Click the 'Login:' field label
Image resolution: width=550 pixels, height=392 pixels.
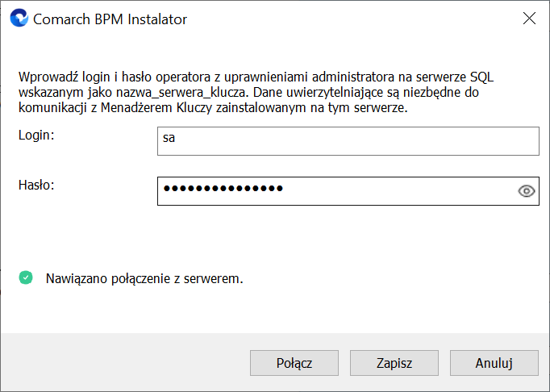coord(36,135)
